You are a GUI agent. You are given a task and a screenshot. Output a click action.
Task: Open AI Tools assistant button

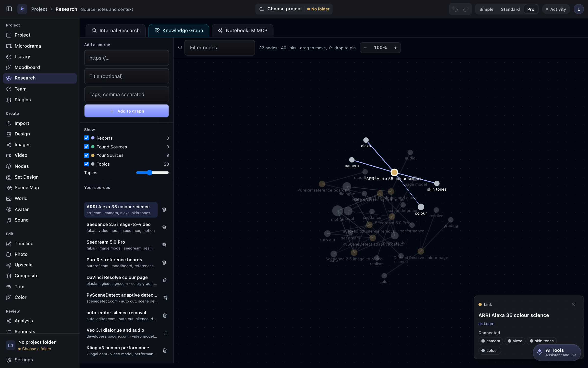557,352
